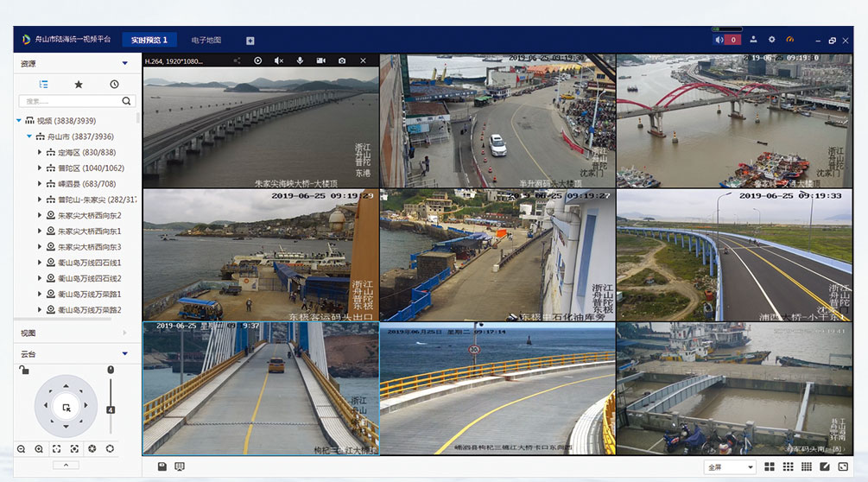The image size is (868, 482).
Task: Open the history clock tab in resources
Action: coord(114,85)
